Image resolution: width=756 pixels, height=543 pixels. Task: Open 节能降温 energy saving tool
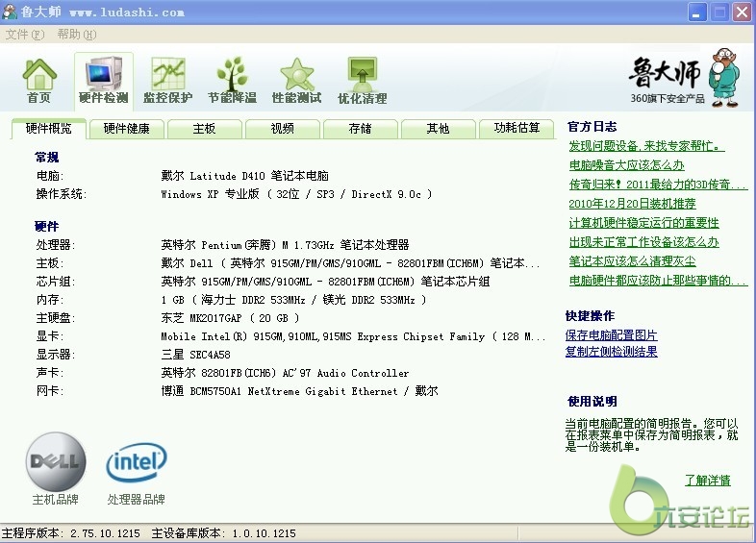(x=232, y=81)
